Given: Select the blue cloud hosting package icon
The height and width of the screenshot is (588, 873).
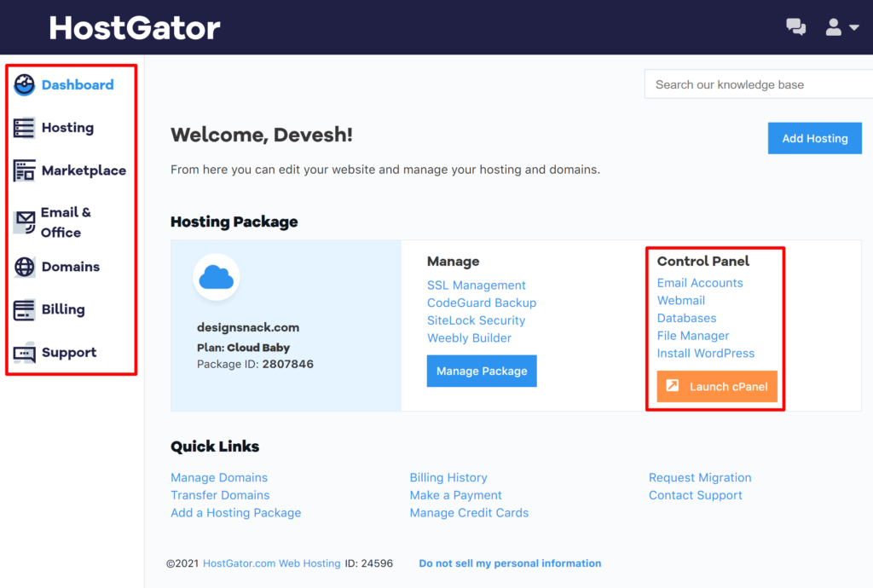Looking at the screenshot, I should pyautogui.click(x=217, y=277).
